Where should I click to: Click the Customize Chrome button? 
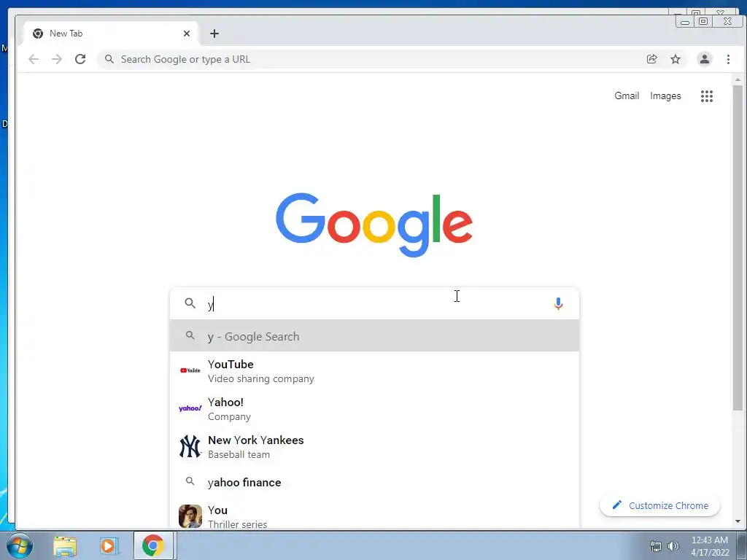[x=659, y=505]
